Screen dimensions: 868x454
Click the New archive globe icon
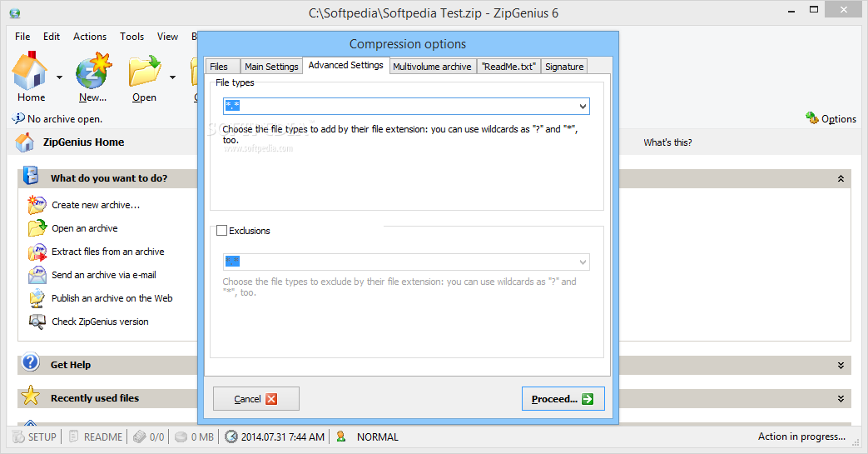(x=93, y=71)
